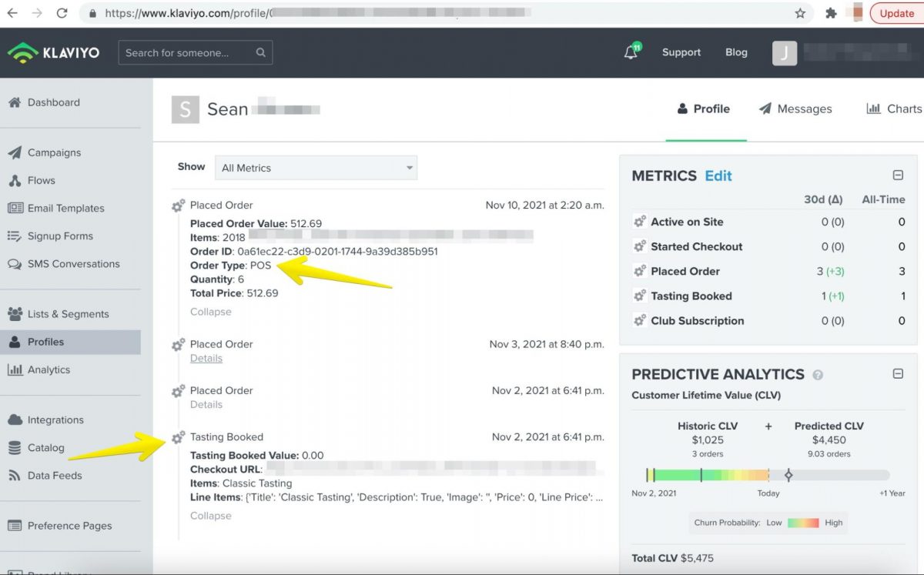Collapse the Tasting Booked event details

point(210,516)
